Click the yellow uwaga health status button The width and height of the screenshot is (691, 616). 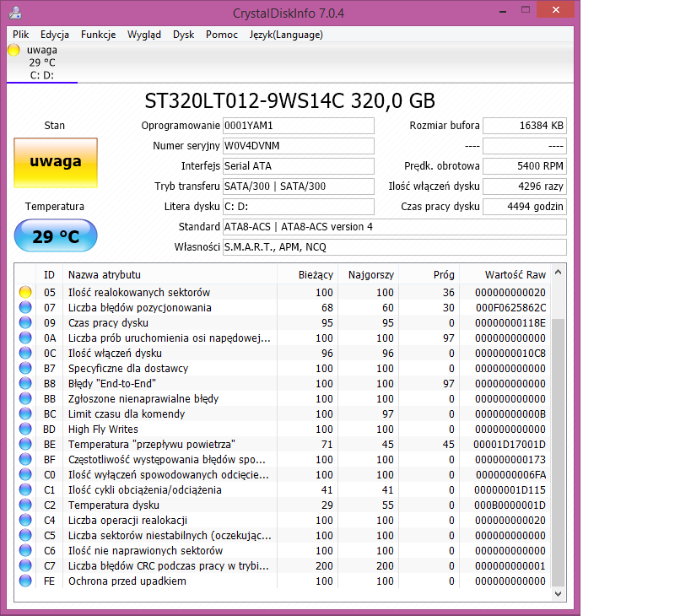[x=56, y=163]
